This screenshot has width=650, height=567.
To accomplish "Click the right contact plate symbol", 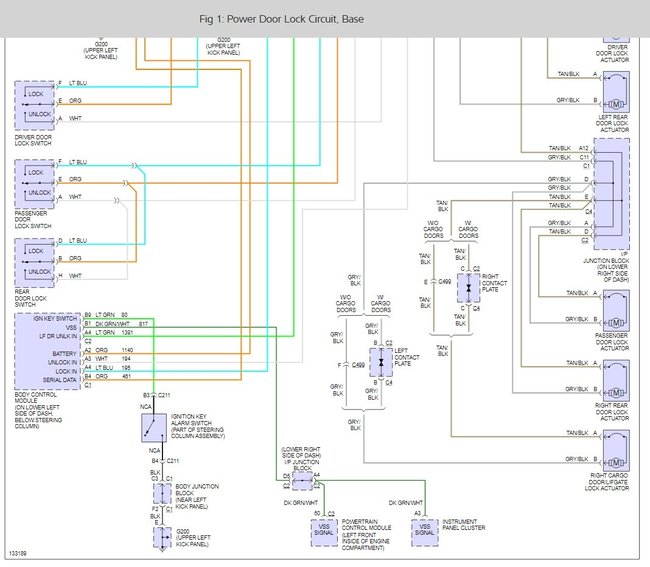I will (x=468, y=288).
